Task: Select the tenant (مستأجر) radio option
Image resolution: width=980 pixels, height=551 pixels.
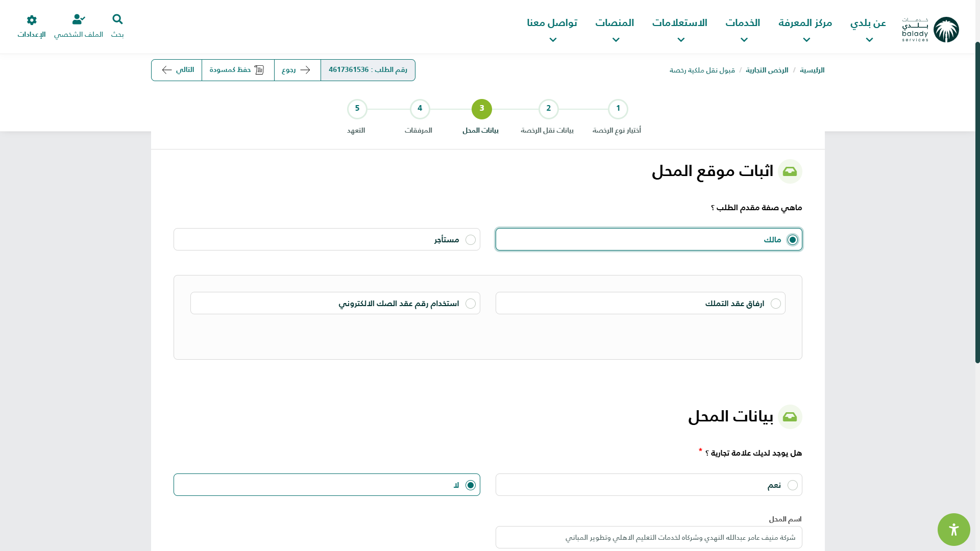Action: click(x=470, y=240)
